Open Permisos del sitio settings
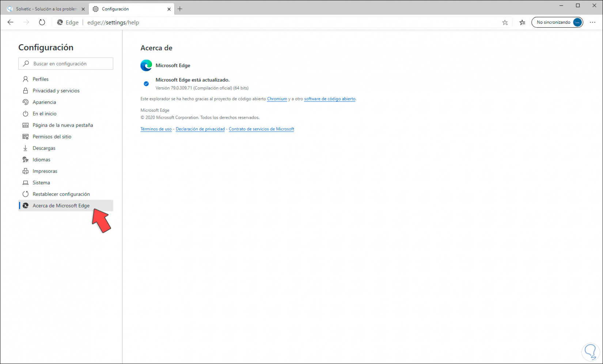Image resolution: width=603 pixels, height=364 pixels. tap(66, 137)
